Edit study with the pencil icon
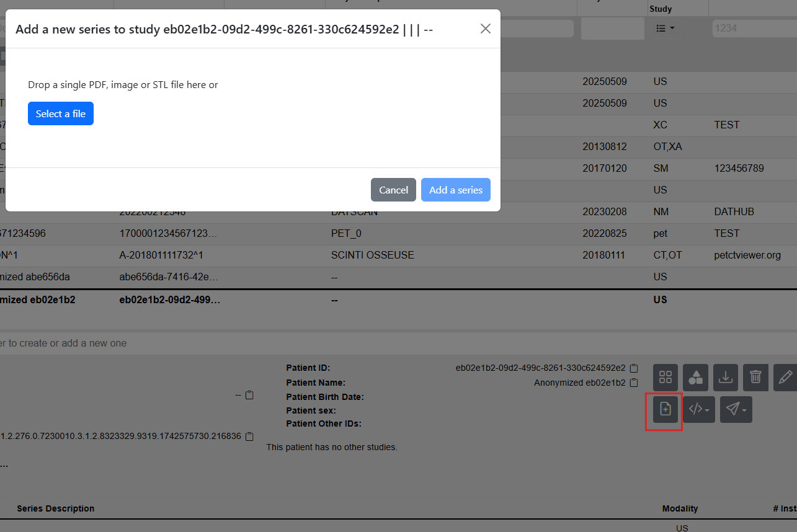The image size is (797, 532). click(x=785, y=377)
